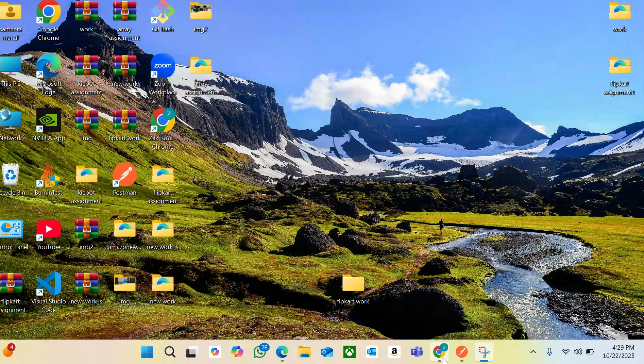Launch Xbox app from taskbar
Screen dimensions: 644x364
350,352
